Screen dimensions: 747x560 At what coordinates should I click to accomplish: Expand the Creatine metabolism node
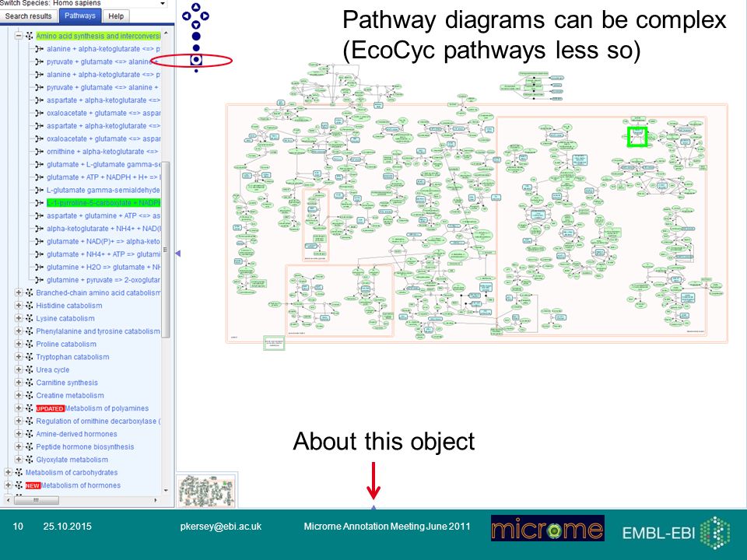(19, 395)
